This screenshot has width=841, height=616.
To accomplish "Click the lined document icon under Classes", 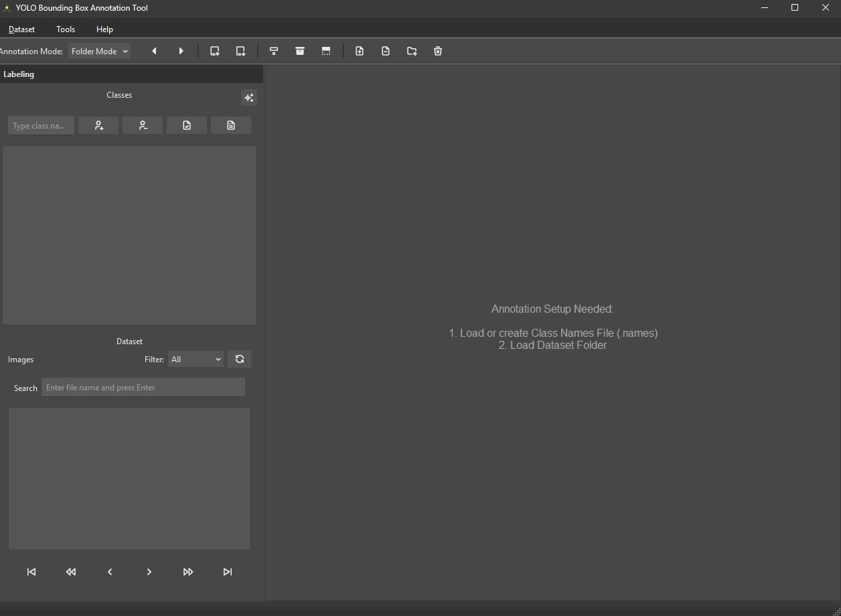I will [231, 125].
